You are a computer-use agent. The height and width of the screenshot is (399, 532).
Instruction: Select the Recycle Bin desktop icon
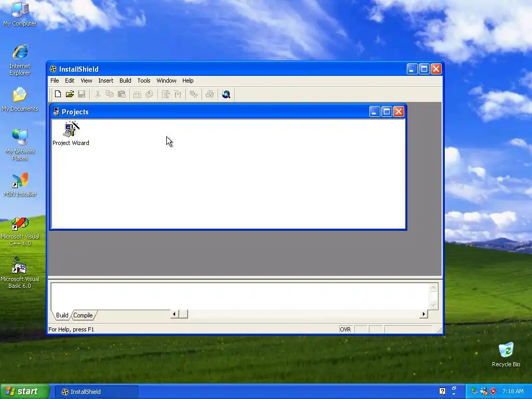506,355
